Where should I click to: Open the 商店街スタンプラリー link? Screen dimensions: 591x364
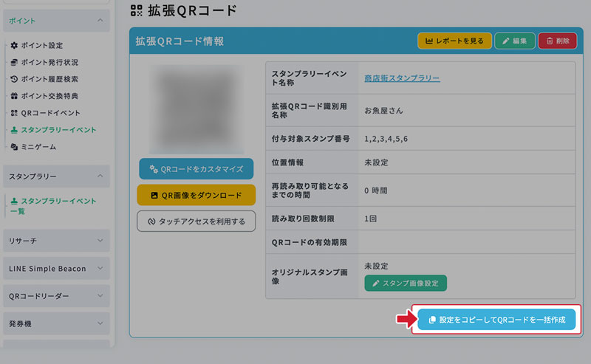[x=402, y=78]
